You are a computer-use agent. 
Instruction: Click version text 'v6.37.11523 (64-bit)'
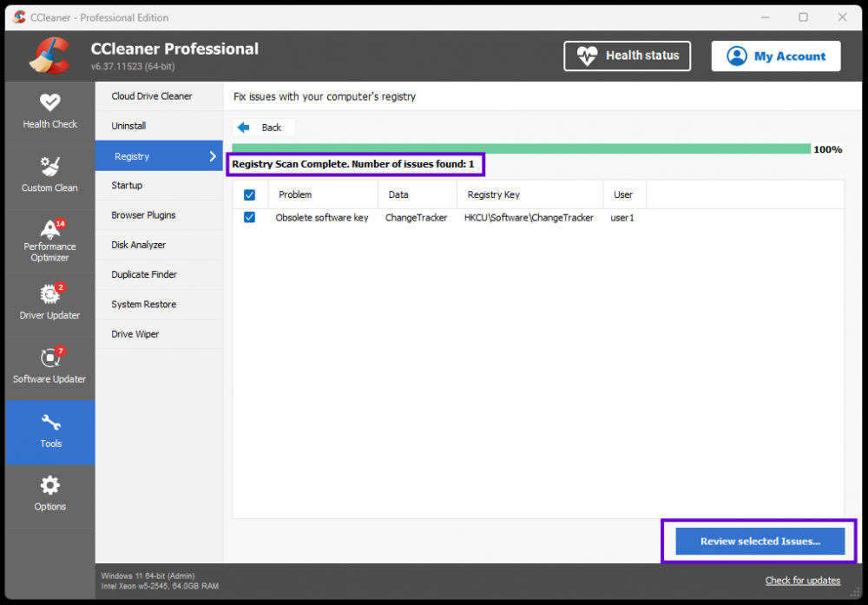[x=133, y=67]
